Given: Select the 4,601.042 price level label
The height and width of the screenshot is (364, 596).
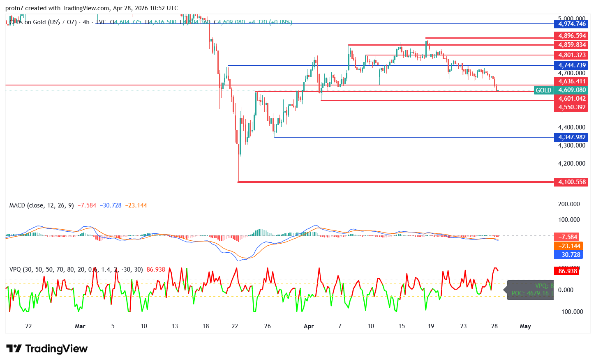Looking at the screenshot, I should pos(572,99).
